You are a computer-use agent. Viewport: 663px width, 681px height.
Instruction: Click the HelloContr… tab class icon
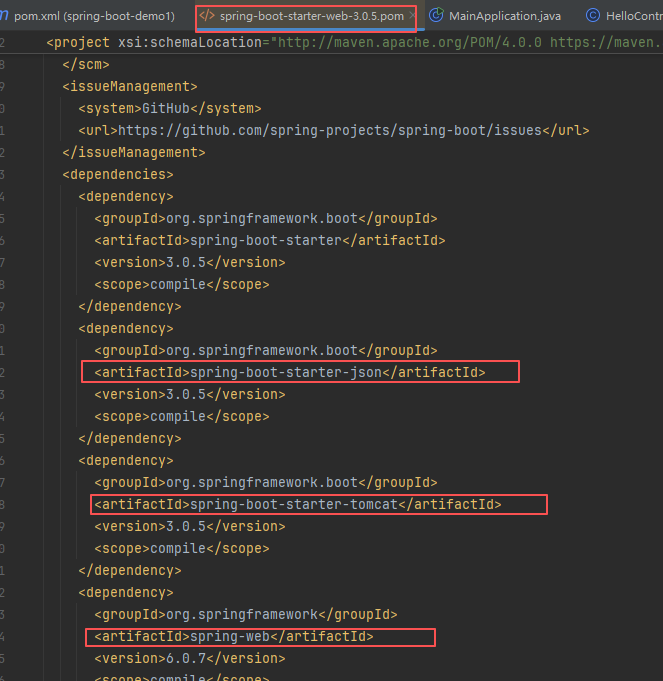point(593,16)
